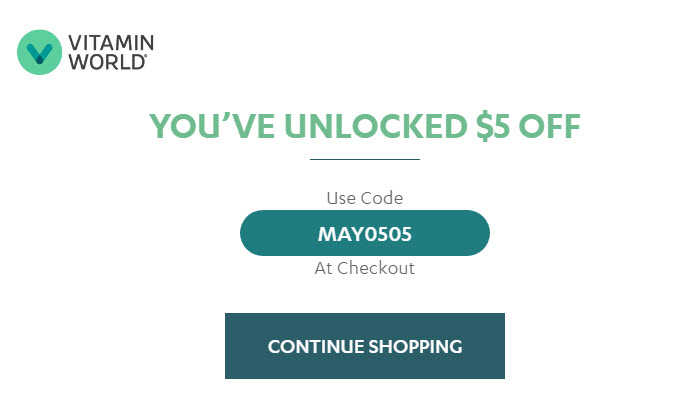
Task: Click the V checkmark inside the logo
Action: click(x=40, y=53)
